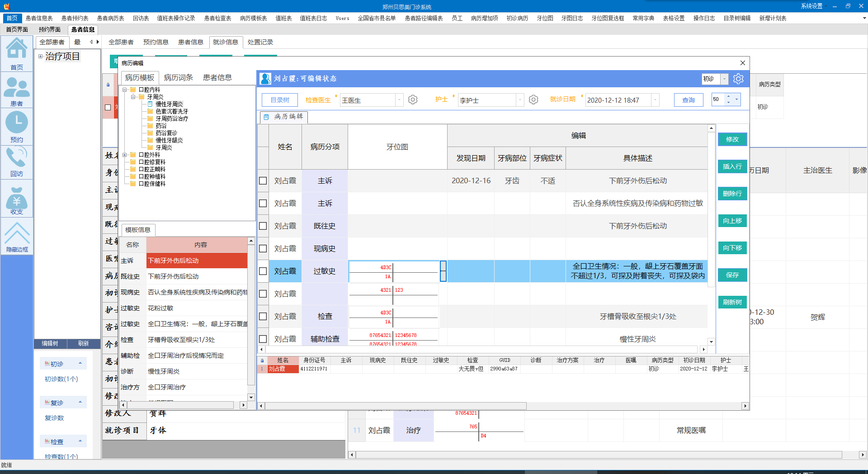Click the white settings gear in blue header
The image size is (868, 474).
[738, 79]
